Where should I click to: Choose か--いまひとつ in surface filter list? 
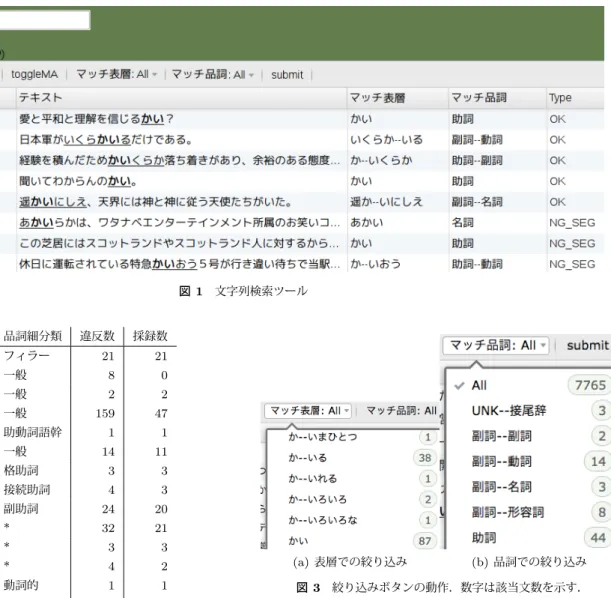pos(353,437)
